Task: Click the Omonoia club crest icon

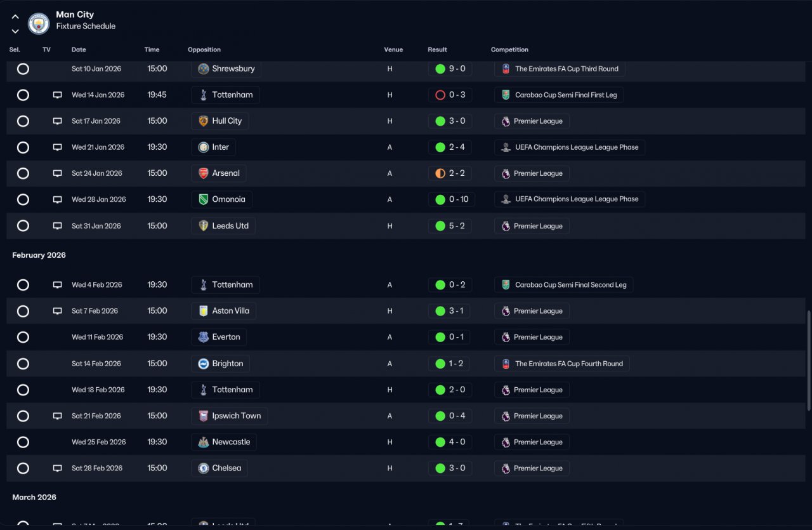Action: pos(204,199)
